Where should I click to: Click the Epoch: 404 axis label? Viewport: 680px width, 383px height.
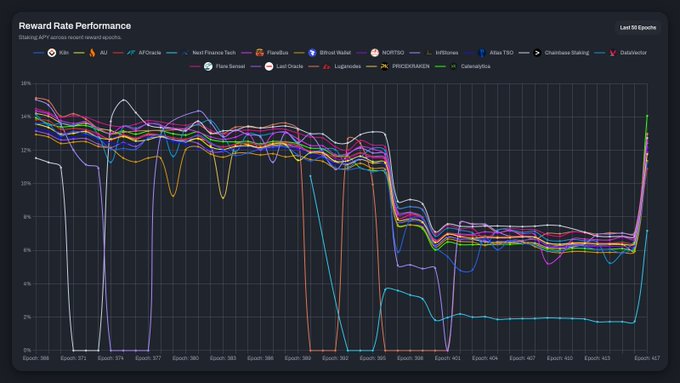click(x=485, y=358)
